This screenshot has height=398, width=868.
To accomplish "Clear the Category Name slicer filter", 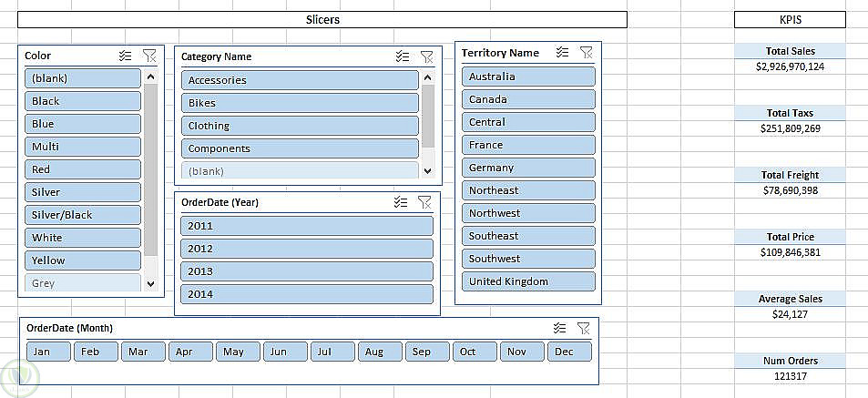I will click(426, 56).
